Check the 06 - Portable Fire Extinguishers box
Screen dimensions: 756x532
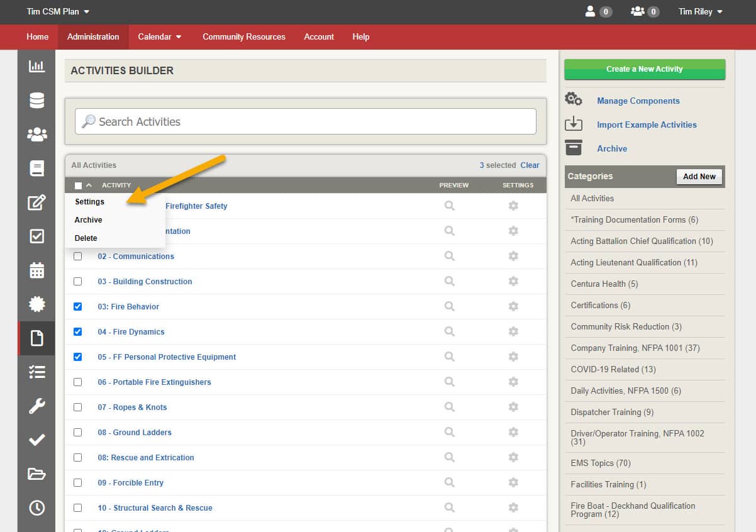coord(77,382)
